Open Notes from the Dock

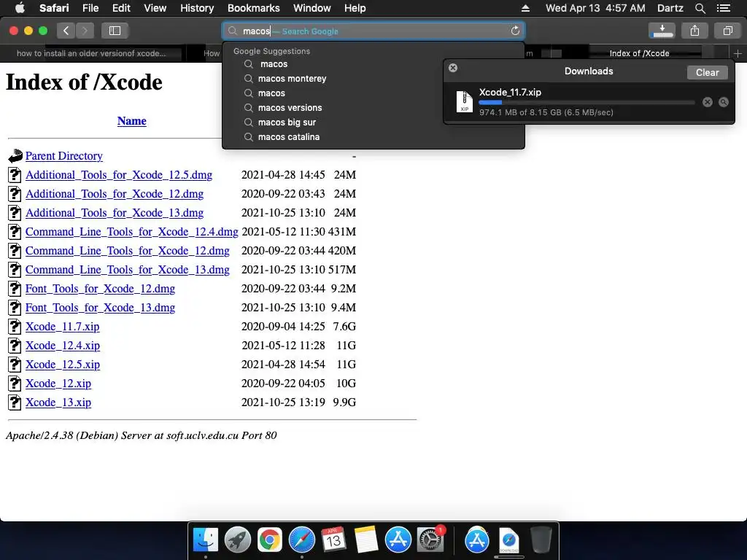click(366, 540)
